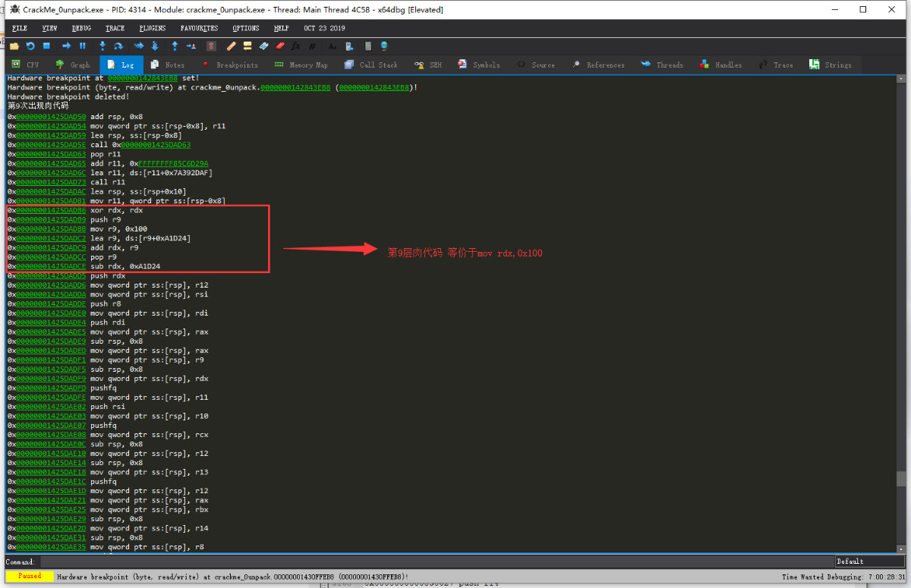The height and width of the screenshot is (588, 911).
Task: Open the Scylla plugin icon
Action: (x=211, y=46)
